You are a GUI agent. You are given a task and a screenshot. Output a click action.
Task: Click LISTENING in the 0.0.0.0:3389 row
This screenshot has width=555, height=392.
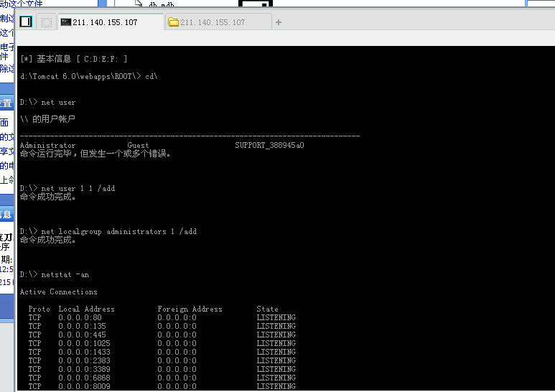coord(276,369)
